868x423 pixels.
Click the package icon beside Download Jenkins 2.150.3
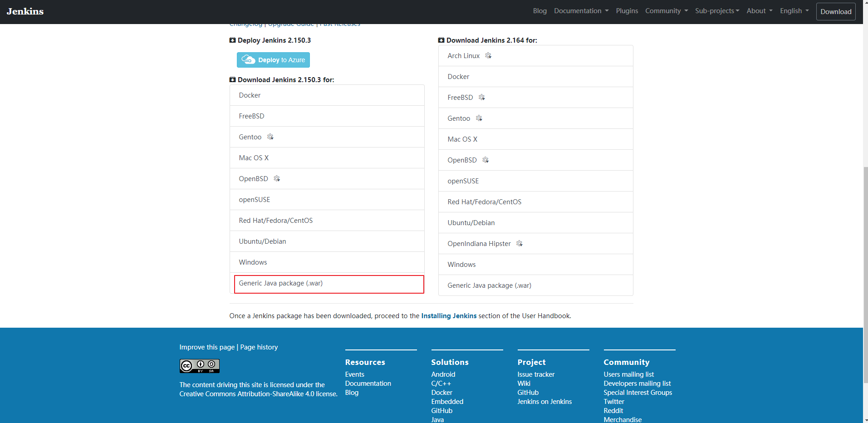coord(232,80)
